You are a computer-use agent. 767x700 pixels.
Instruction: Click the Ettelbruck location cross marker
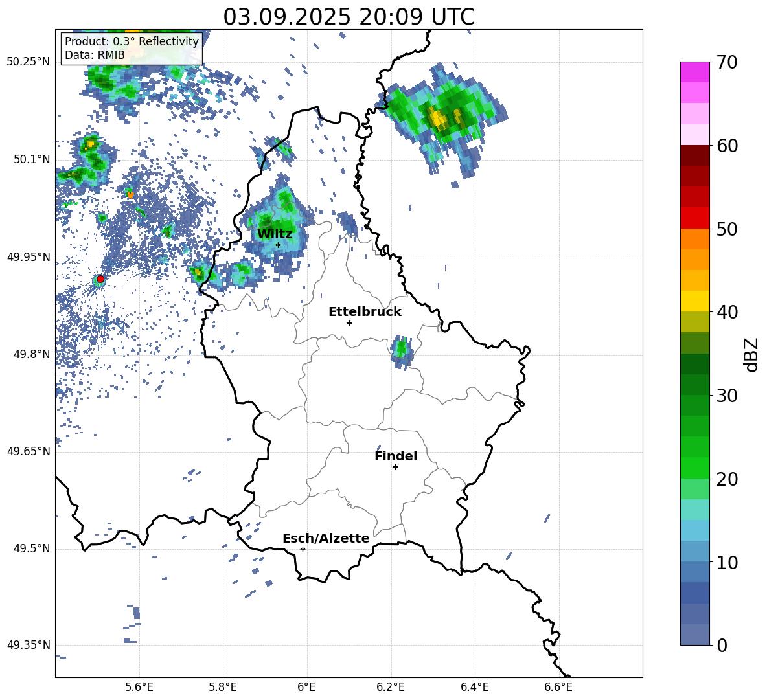[x=349, y=322]
